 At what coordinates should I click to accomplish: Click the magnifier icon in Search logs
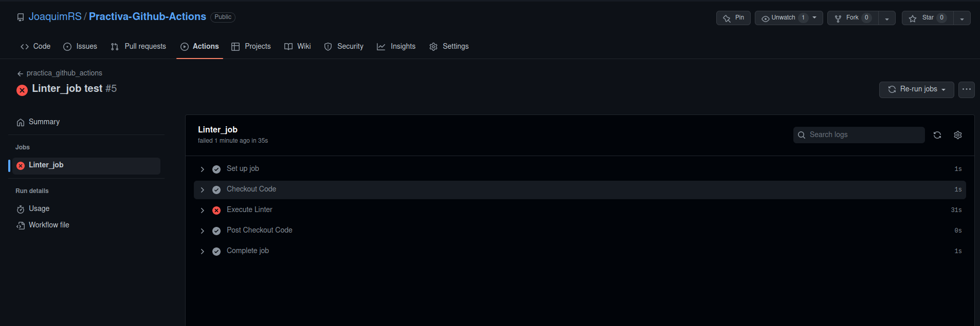tap(802, 135)
